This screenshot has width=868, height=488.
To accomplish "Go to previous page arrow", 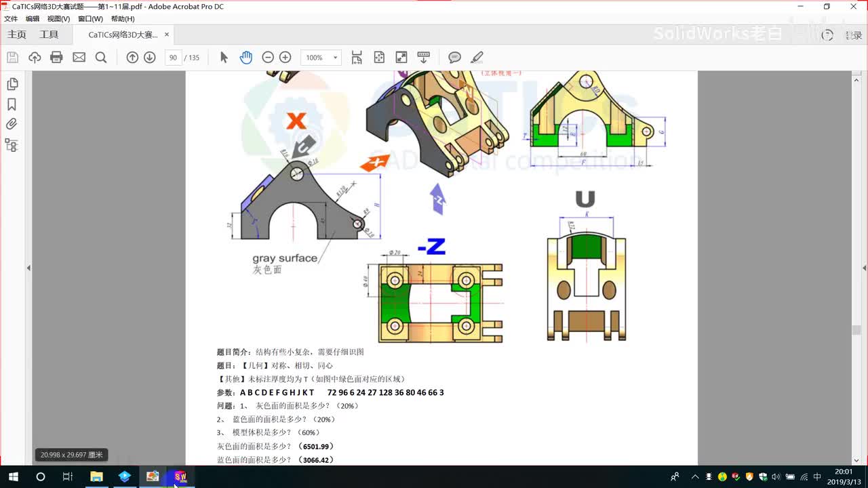I will point(132,58).
